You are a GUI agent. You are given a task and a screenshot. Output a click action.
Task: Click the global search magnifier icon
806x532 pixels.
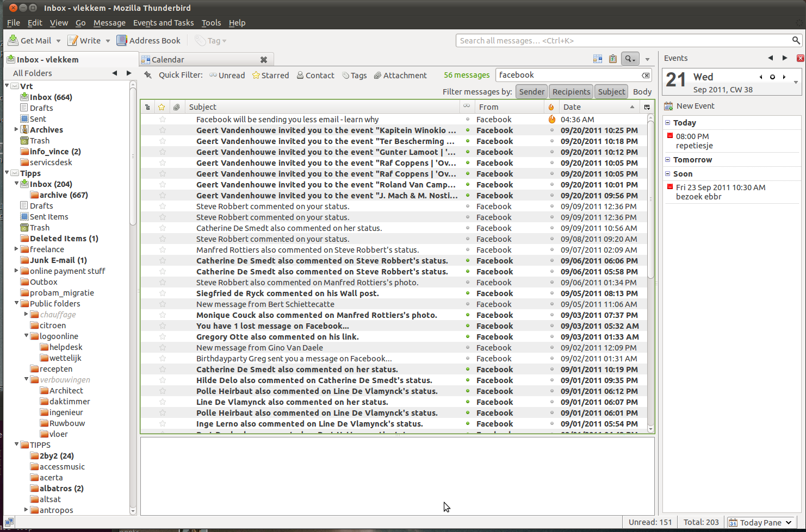[796, 41]
